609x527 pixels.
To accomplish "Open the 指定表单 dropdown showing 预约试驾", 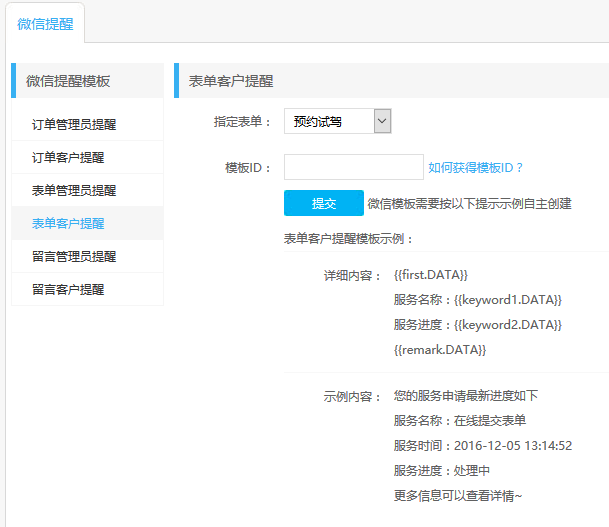I will click(x=338, y=121).
